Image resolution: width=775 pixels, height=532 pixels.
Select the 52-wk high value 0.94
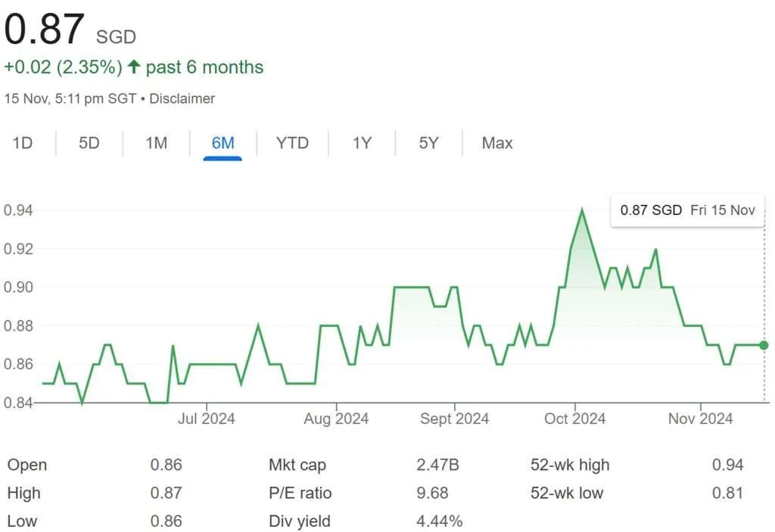(729, 465)
